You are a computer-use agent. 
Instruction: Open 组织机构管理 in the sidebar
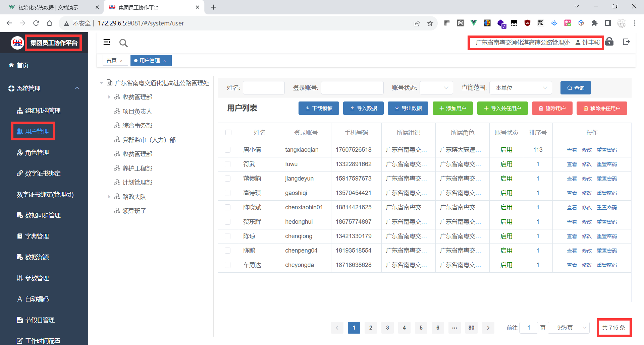[x=43, y=111]
